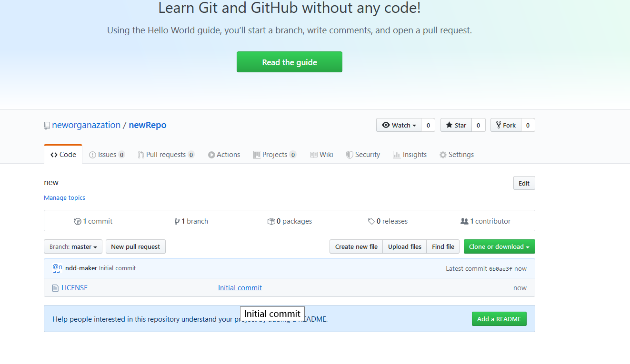Open the Insights tab
This screenshot has width=630, height=364.
(x=410, y=155)
